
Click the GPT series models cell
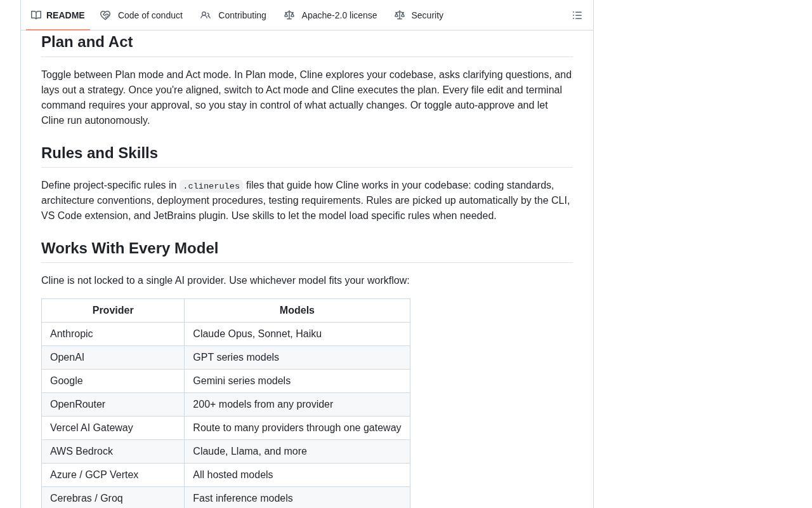tap(297, 358)
